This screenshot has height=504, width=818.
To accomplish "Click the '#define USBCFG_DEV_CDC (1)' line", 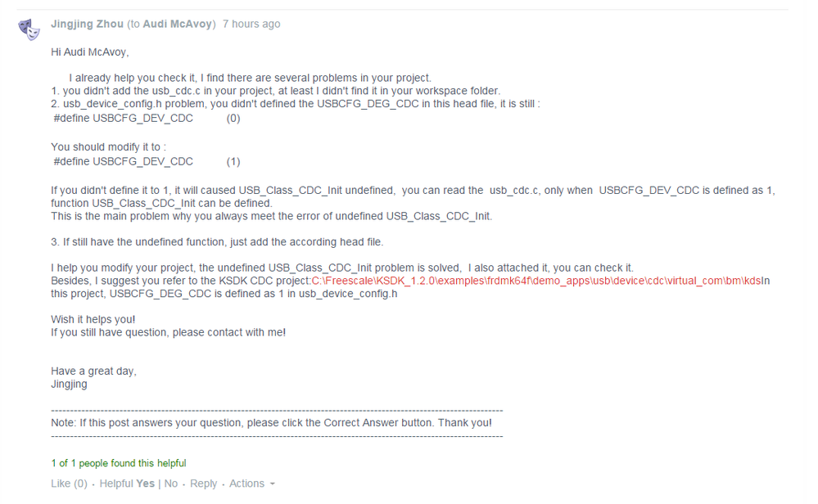I will point(147,161).
